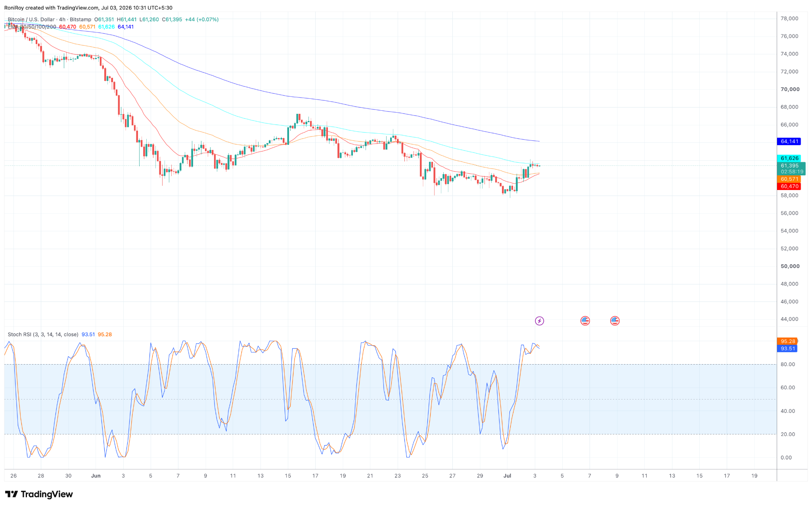Click the 70,000 price scale label
Viewport: 812px width, 507px height.
pos(790,89)
